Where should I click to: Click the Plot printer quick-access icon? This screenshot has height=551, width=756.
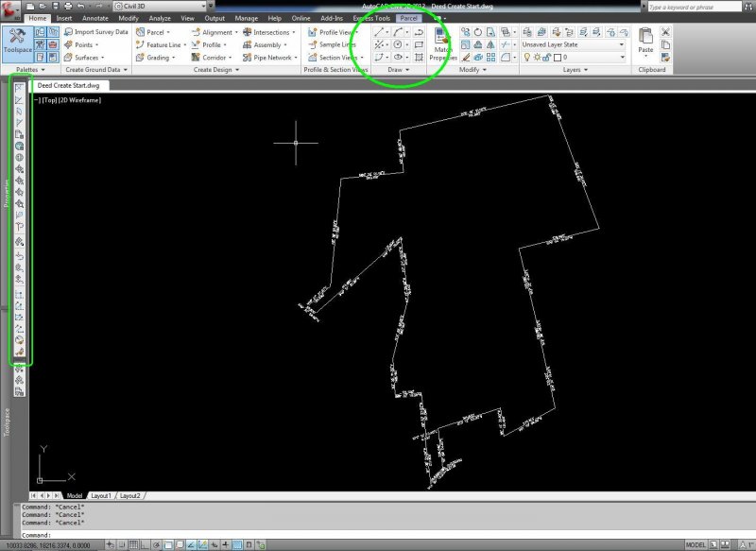click(x=68, y=7)
